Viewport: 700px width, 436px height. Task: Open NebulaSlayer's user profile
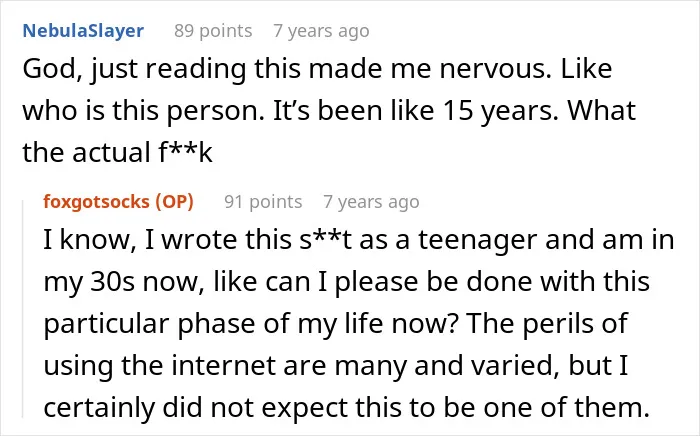(83, 31)
